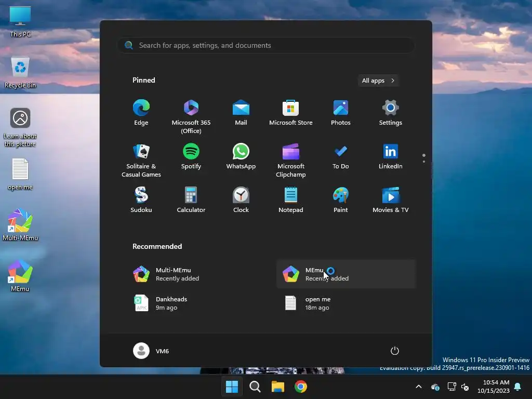Image resolution: width=532 pixels, height=399 pixels.
Task: Select the Recycle Bin desktop icon
Action: 20,73
